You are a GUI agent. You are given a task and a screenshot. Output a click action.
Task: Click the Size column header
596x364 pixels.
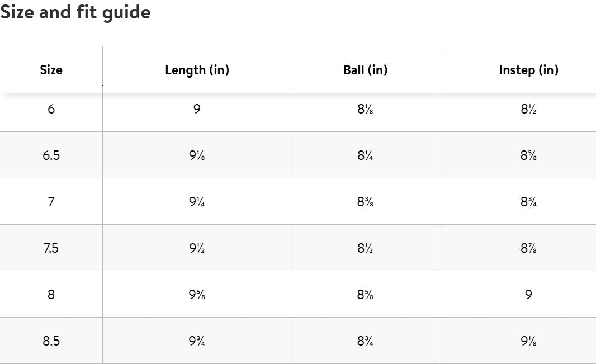click(51, 70)
